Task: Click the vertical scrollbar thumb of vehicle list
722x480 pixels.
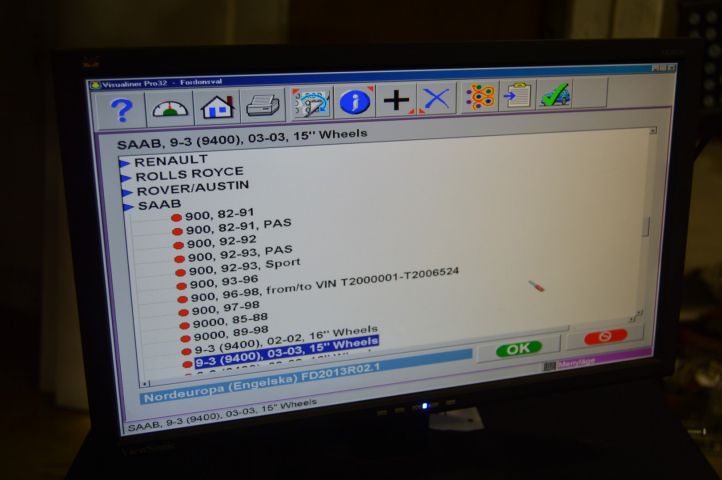Action: [646, 227]
